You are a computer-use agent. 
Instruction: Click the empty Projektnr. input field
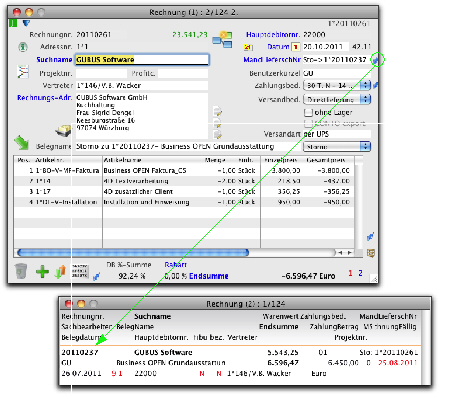click(101, 73)
